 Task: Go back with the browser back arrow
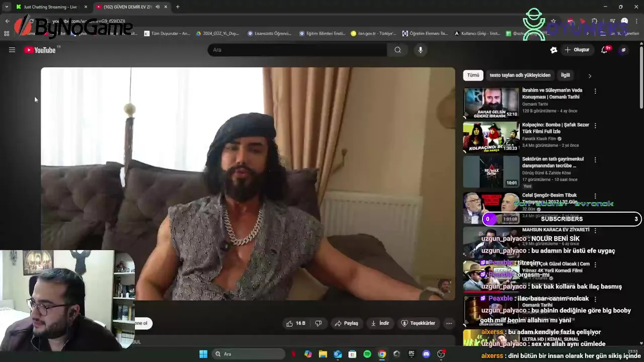7,21
